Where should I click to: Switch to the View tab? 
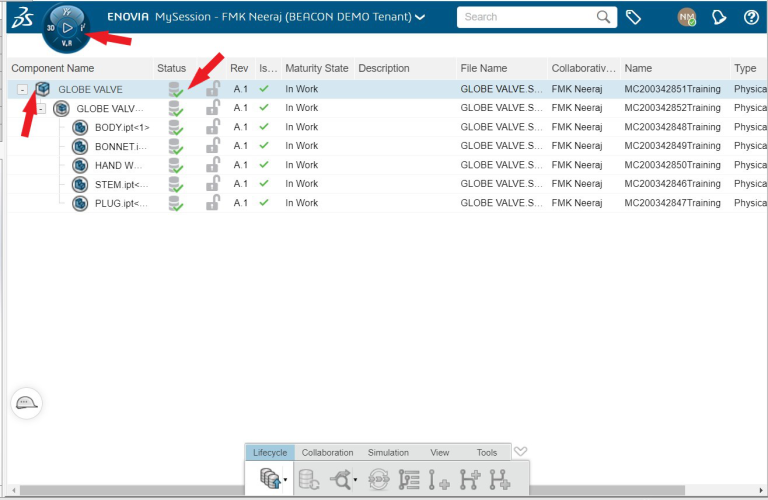[x=439, y=452]
